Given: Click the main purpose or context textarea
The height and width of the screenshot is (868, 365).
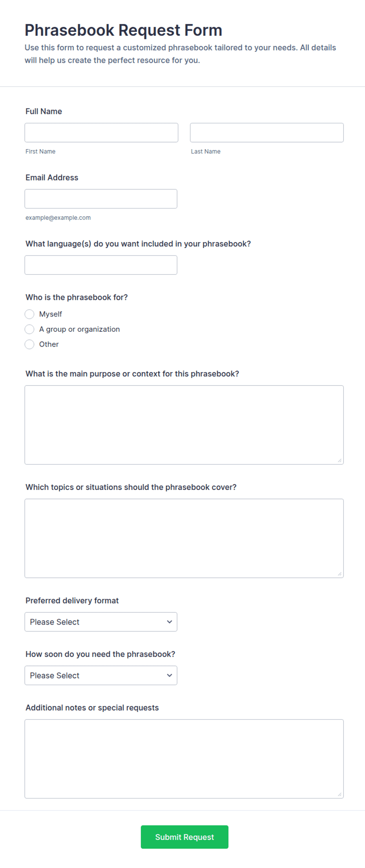Looking at the screenshot, I should [x=184, y=425].
